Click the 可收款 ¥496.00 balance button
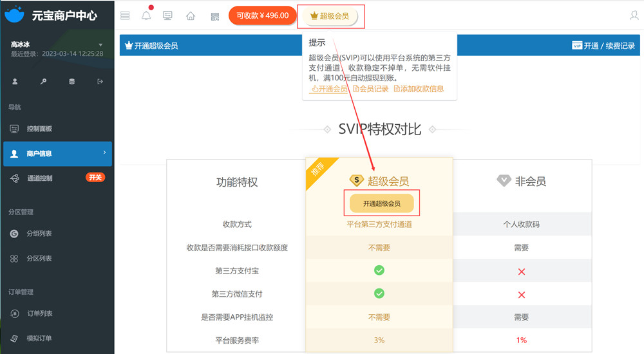Viewport: 644px width, 354px height. point(262,15)
